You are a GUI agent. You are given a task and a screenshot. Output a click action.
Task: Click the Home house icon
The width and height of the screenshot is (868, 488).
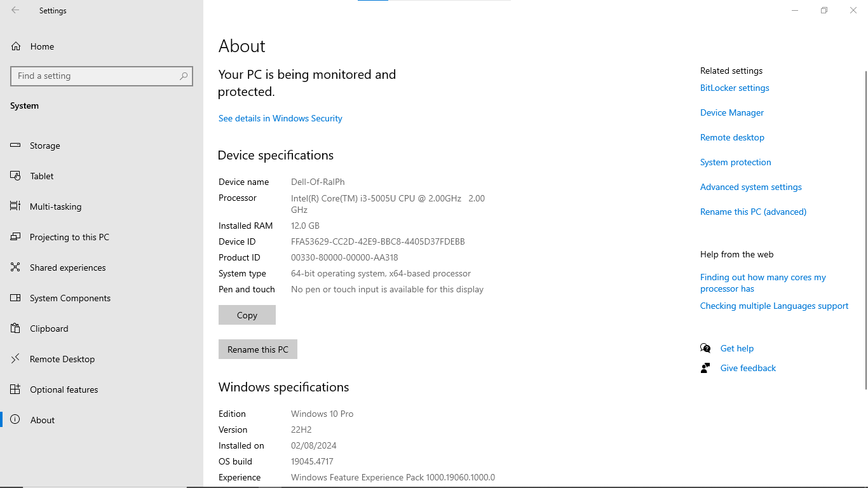tap(16, 46)
